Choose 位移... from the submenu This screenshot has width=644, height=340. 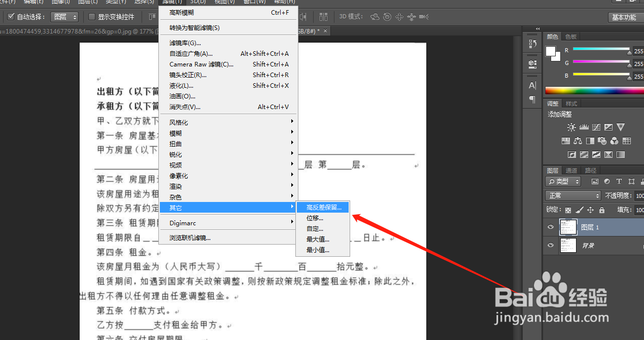pyautogui.click(x=323, y=218)
